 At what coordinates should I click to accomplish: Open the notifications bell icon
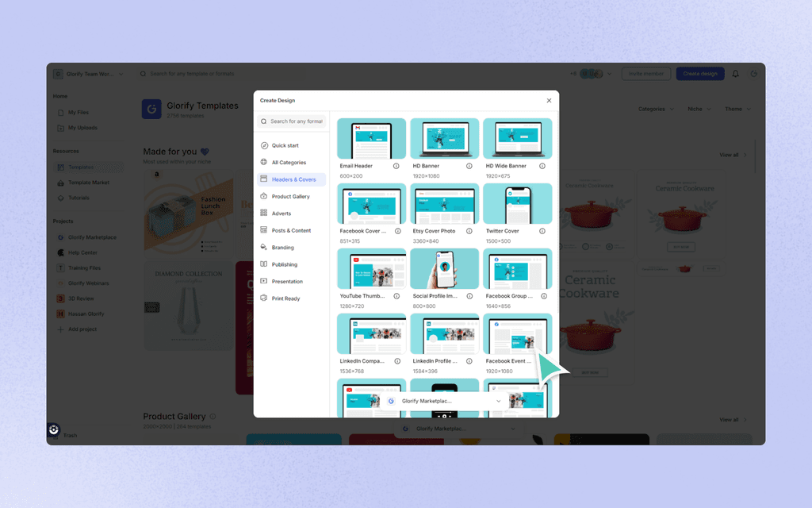coord(735,74)
